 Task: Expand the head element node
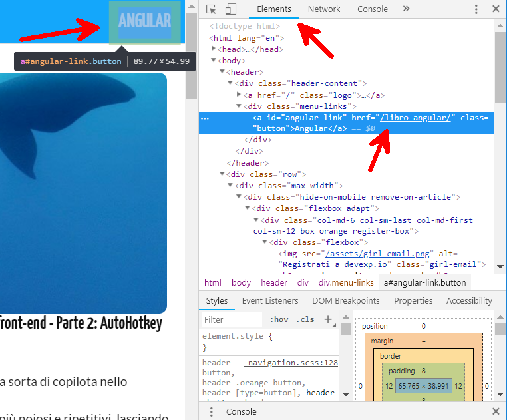213,49
